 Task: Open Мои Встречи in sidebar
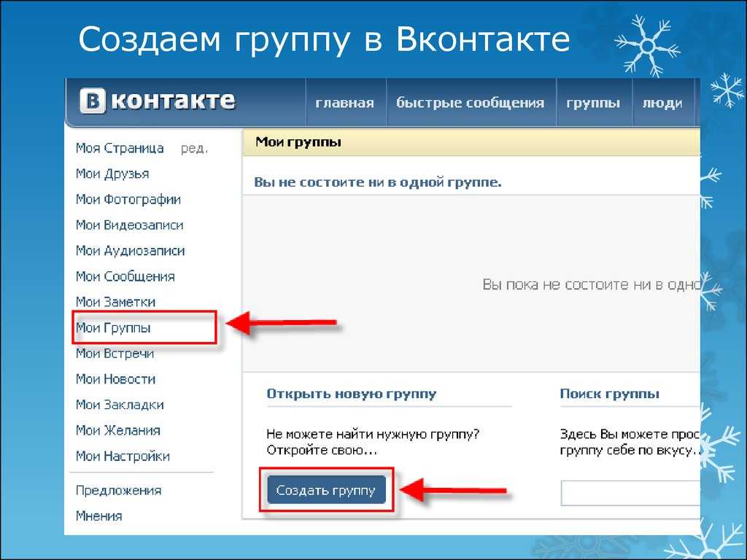(115, 354)
